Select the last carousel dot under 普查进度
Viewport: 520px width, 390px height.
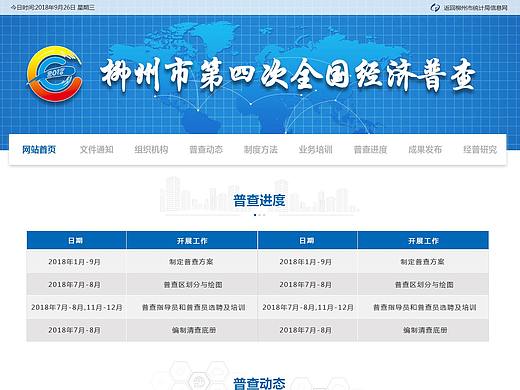[x=264, y=215]
